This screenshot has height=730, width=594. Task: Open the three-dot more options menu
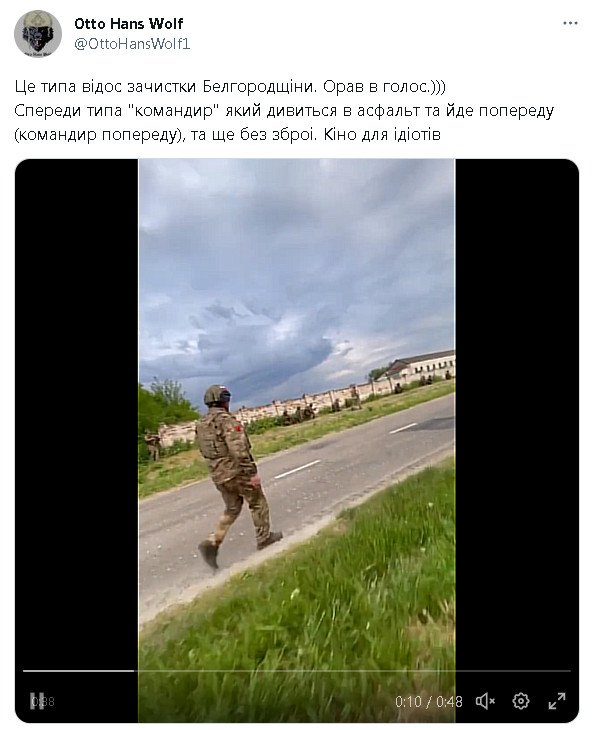(570, 23)
